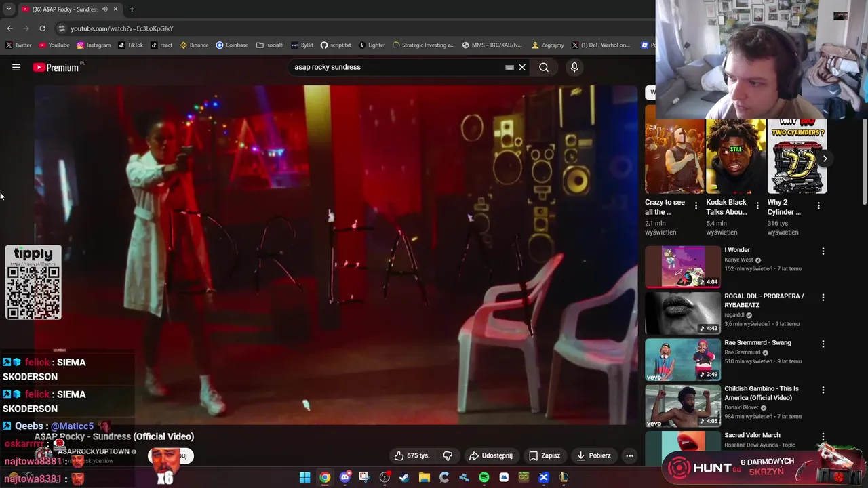Go to YouTube Premium home logo
Viewport: 868px width, 488px height.
[x=56, y=67]
